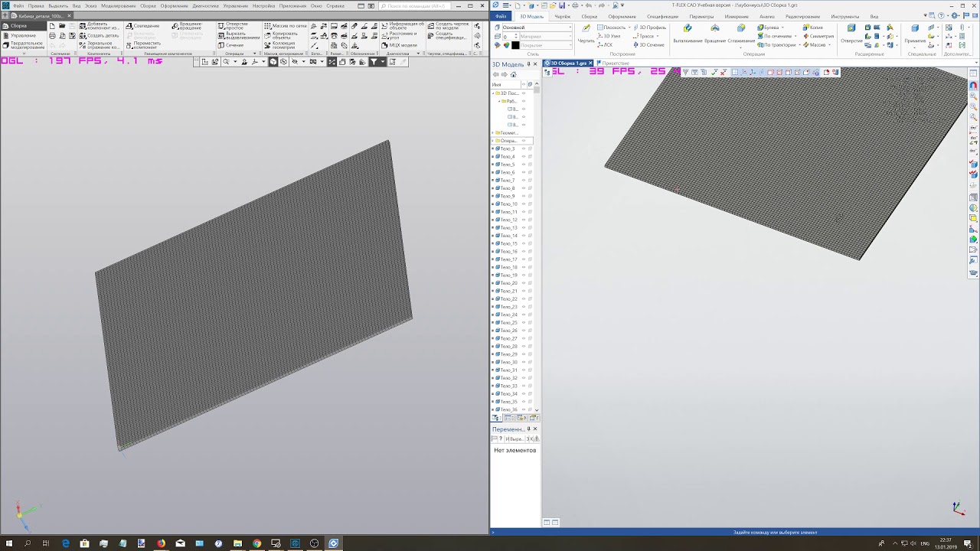Click Симметрия tool in T-FLEX ribbon
The image size is (980, 551).
point(818,36)
